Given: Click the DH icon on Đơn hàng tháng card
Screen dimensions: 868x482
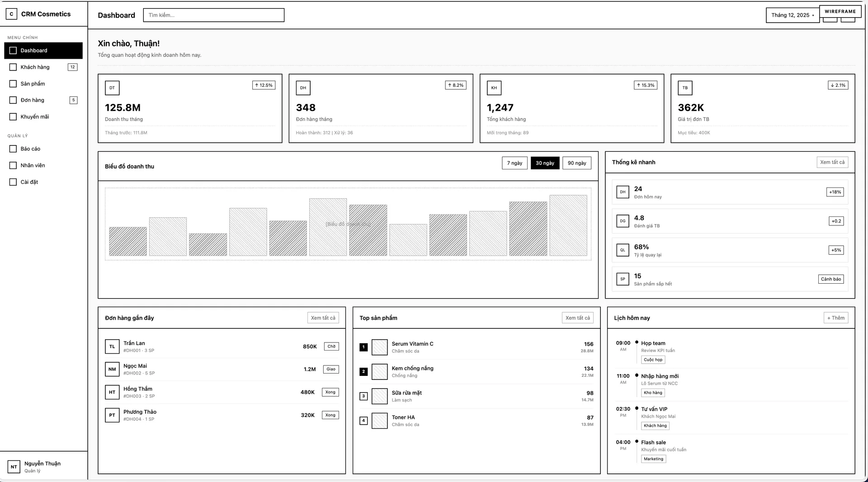Looking at the screenshot, I should (302, 88).
